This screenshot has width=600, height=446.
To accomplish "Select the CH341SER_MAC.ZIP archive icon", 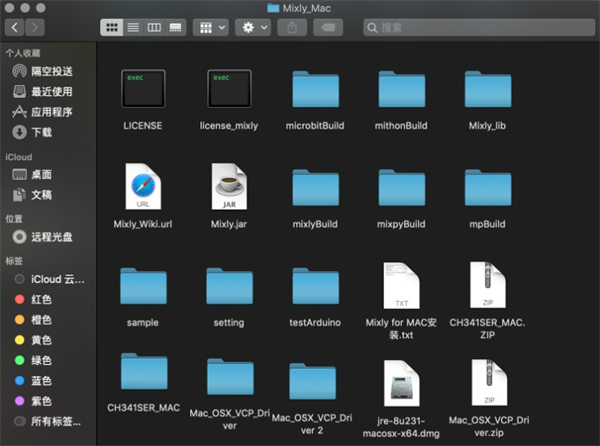I will tap(488, 285).
